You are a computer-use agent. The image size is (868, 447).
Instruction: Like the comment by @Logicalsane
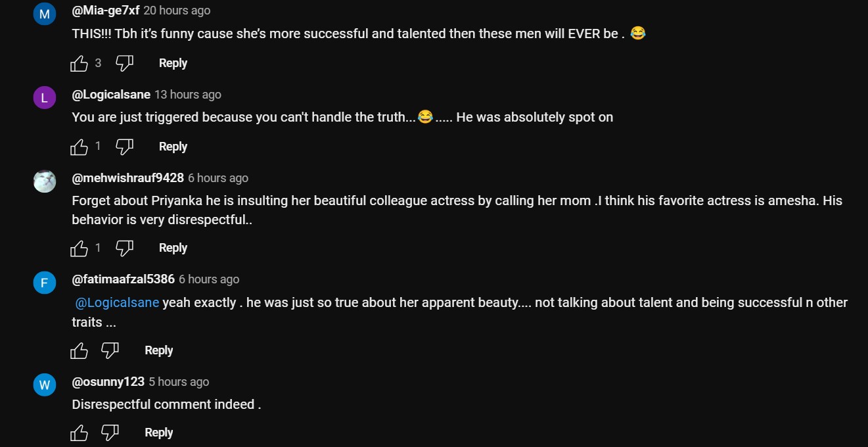point(79,147)
